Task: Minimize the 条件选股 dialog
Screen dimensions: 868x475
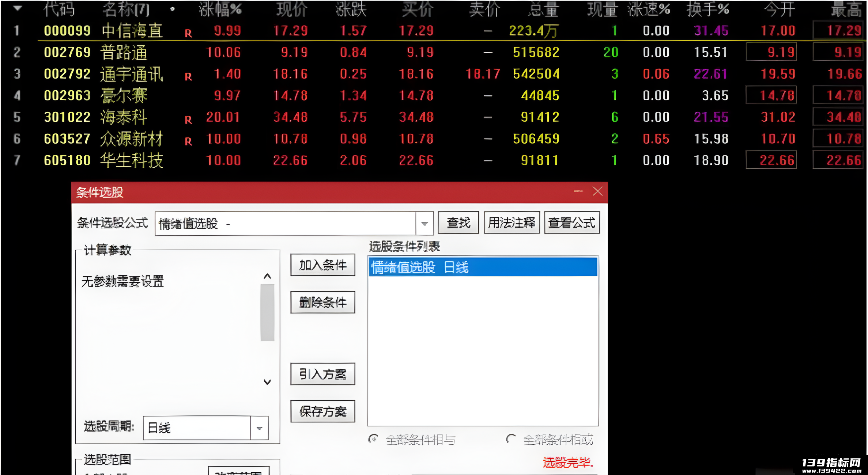Action: click(x=578, y=191)
